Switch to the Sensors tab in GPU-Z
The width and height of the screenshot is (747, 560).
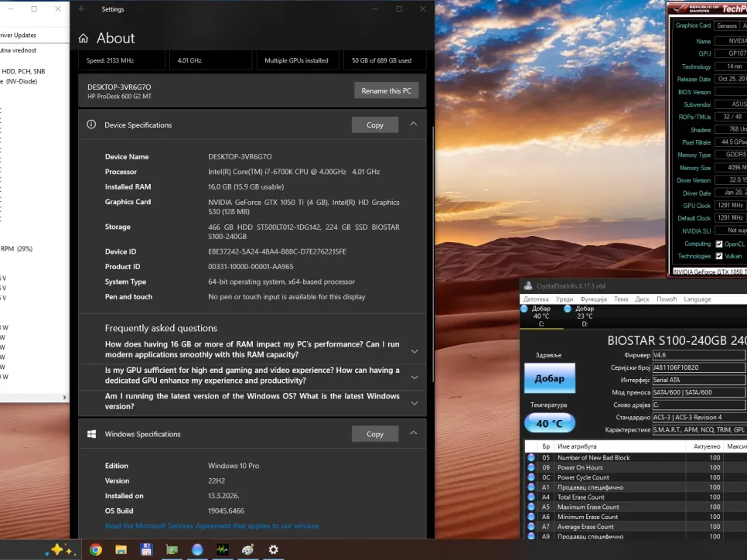click(726, 26)
